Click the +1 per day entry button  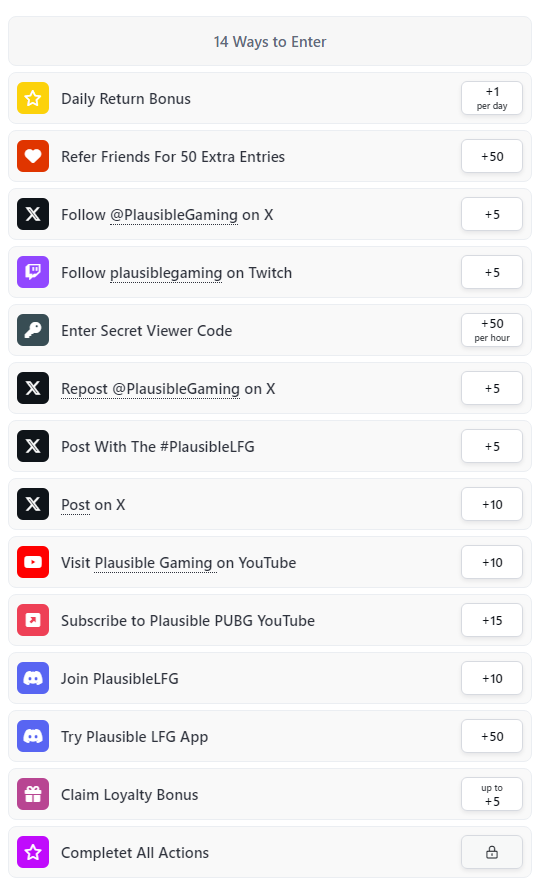pyautogui.click(x=492, y=98)
